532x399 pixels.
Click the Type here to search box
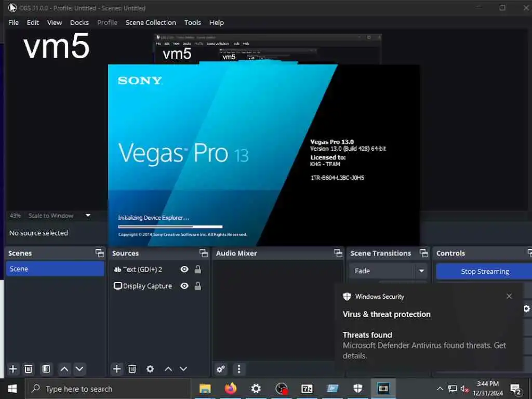(x=108, y=389)
